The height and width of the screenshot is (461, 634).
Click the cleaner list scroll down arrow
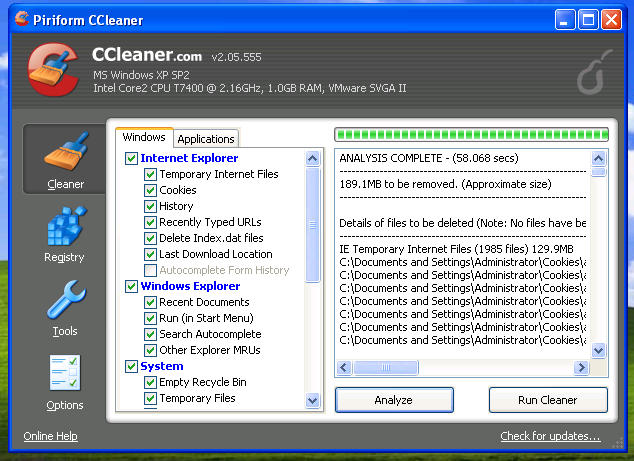313,400
